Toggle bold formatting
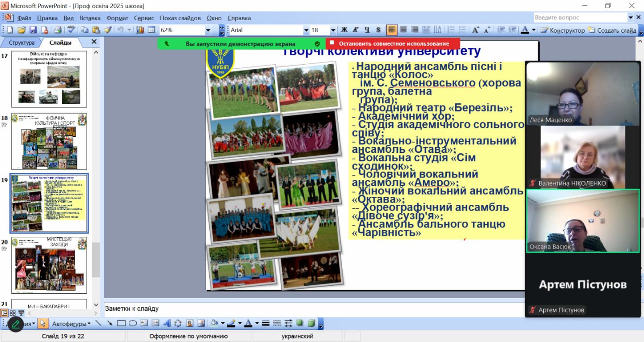644x342 pixels. (x=344, y=30)
